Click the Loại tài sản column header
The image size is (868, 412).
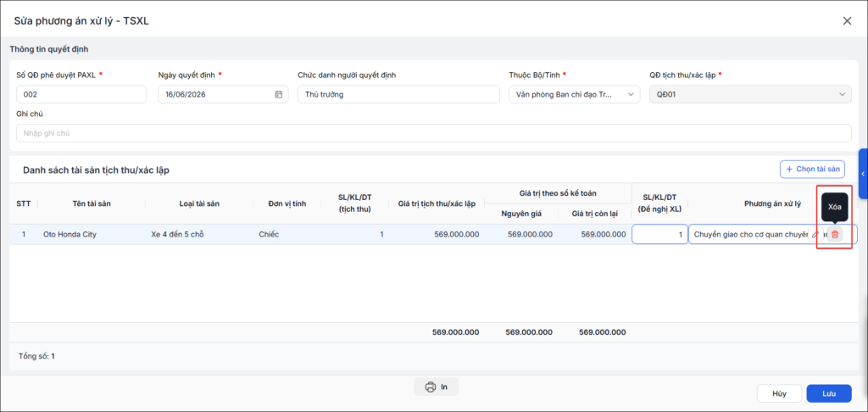[199, 203]
